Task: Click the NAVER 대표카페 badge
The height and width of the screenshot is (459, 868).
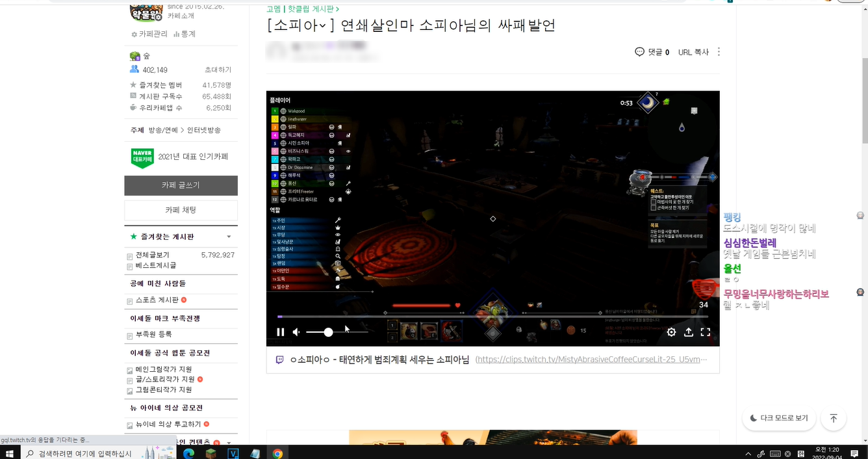Action: [x=142, y=157]
